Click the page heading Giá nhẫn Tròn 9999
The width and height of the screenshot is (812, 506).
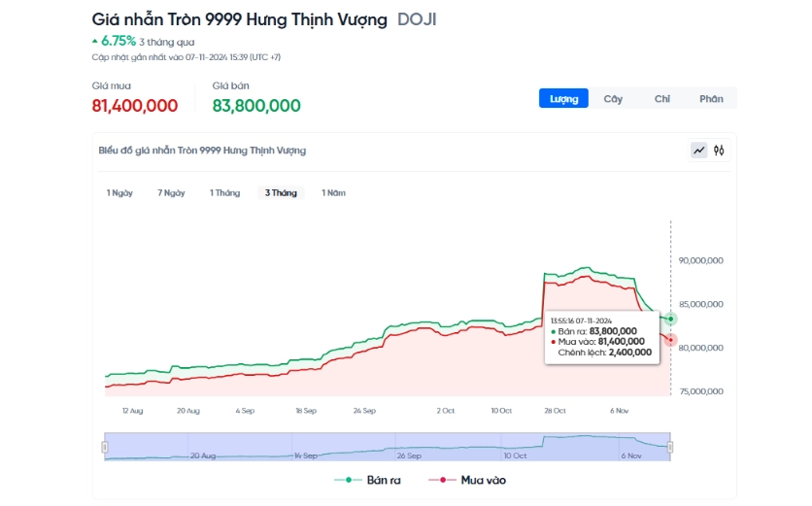[239, 19]
